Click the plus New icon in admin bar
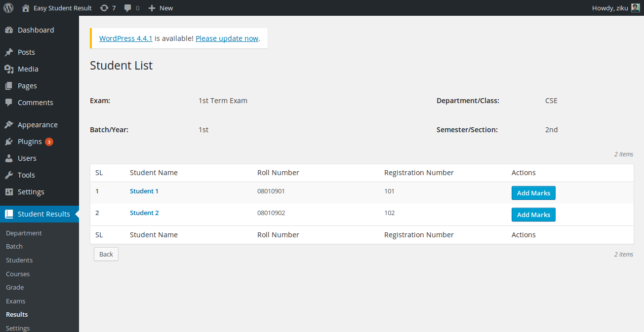Viewport: 644px width, 332px height. [152, 8]
